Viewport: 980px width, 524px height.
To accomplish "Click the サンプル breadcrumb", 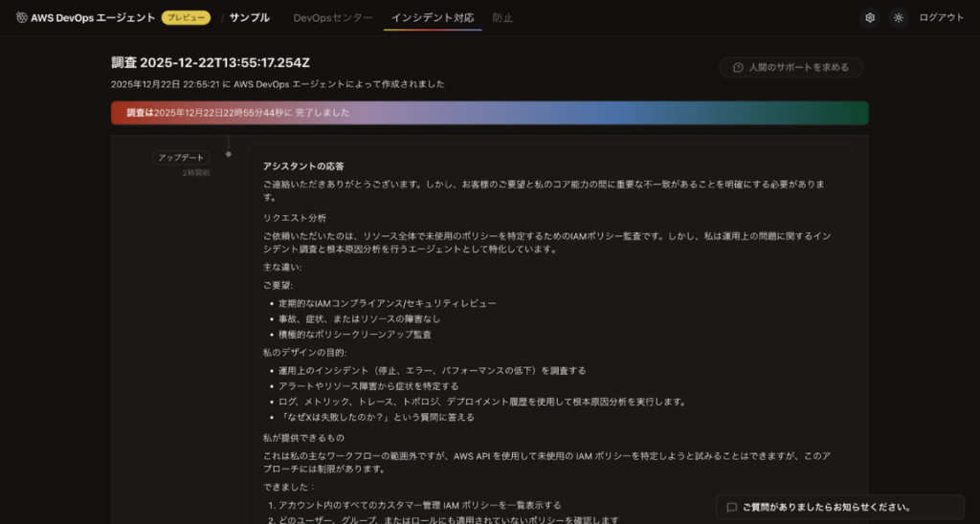I will pyautogui.click(x=249, y=17).
